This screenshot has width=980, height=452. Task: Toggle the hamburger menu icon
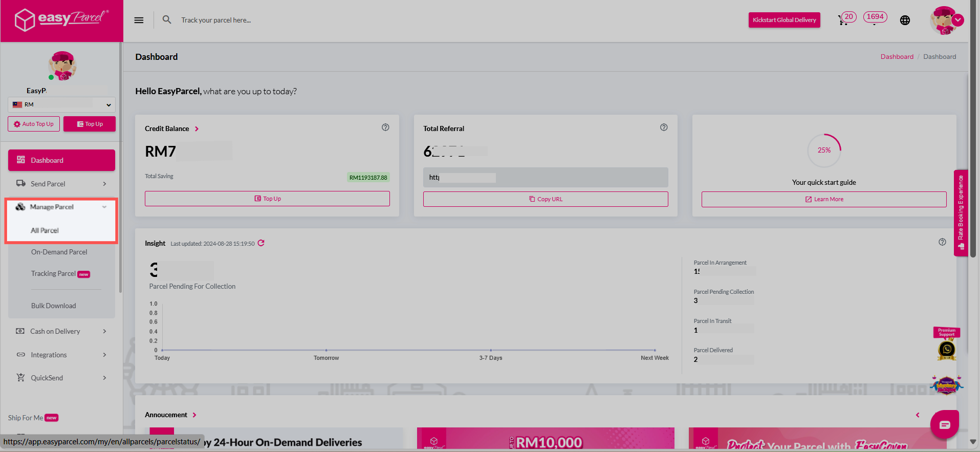point(139,20)
